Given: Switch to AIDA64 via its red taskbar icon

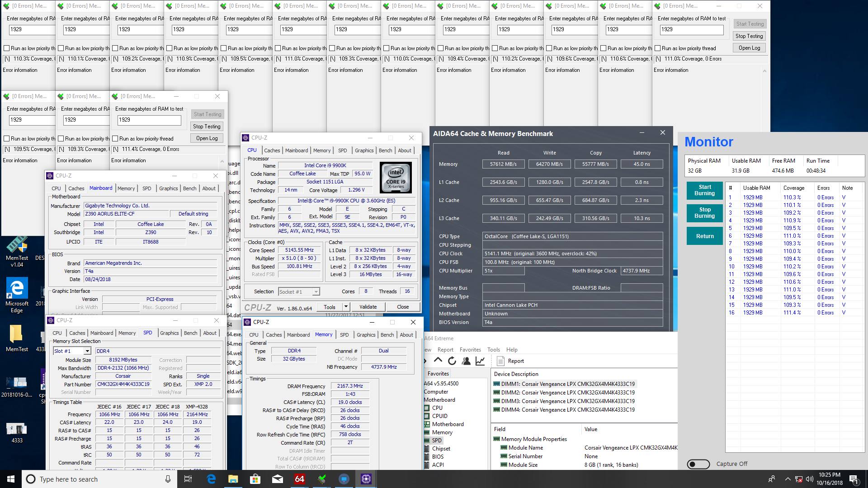Looking at the screenshot, I should click(x=299, y=479).
